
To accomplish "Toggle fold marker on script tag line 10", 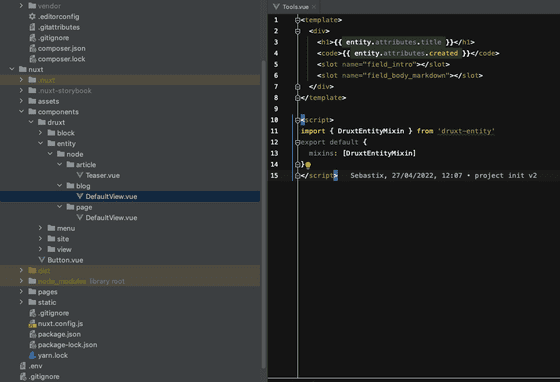I will coord(298,120).
